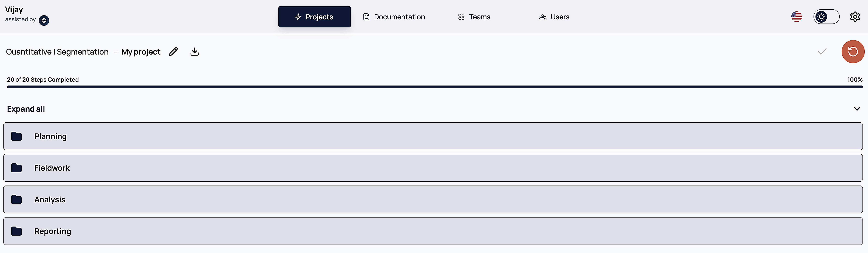Click the grey checkmark icon

click(x=822, y=52)
